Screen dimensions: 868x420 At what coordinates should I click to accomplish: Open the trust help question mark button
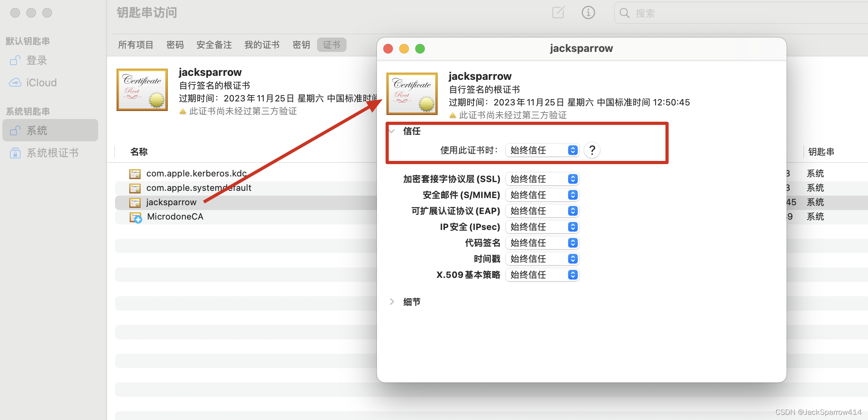[x=592, y=150]
